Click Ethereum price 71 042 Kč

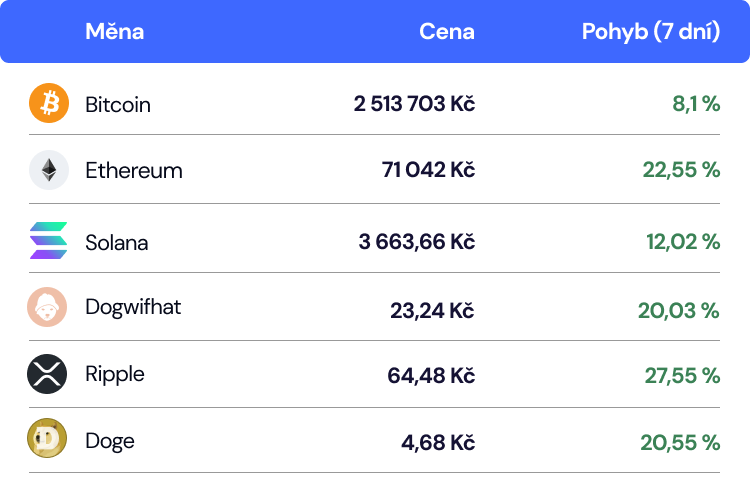(428, 170)
